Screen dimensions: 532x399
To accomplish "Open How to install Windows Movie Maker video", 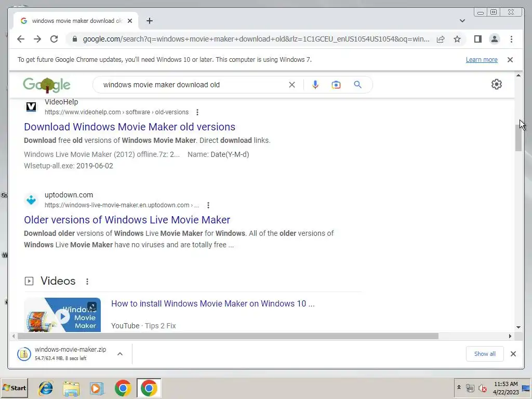I will tap(212, 303).
